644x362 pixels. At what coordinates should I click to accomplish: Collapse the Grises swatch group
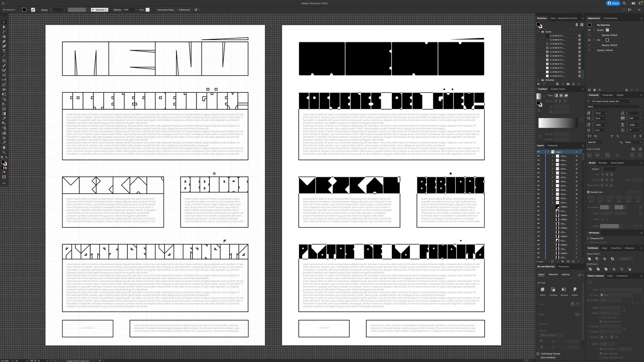tap(538, 31)
